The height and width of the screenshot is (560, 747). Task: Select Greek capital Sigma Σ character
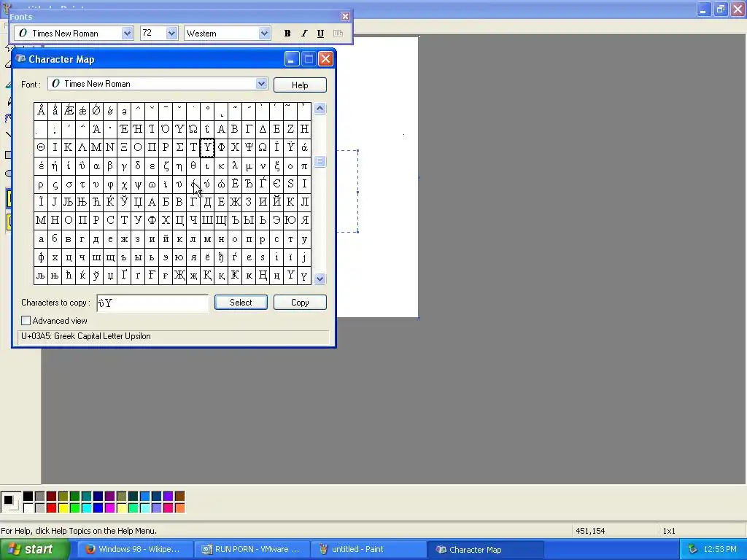(179, 147)
